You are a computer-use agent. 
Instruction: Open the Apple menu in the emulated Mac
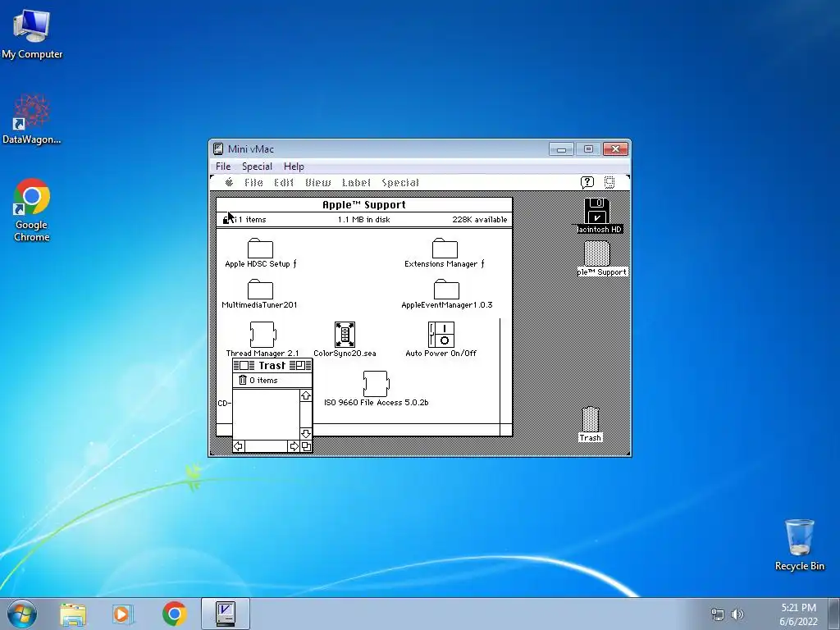coord(230,182)
